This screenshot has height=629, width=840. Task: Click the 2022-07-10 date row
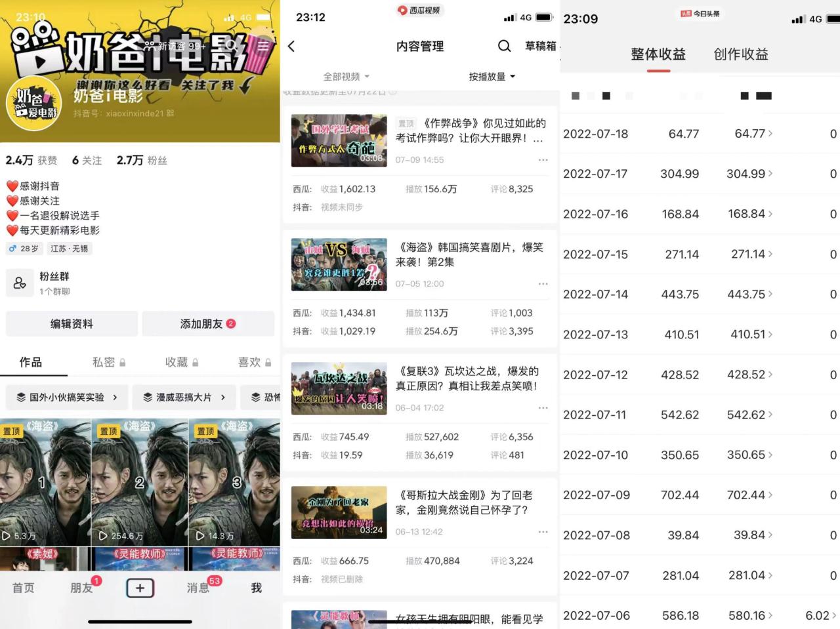(700, 455)
